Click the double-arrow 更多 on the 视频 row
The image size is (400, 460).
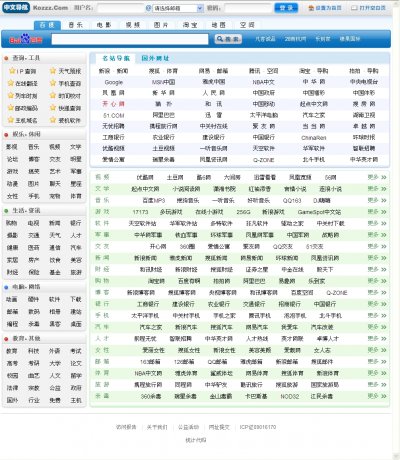pyautogui.click(x=377, y=177)
